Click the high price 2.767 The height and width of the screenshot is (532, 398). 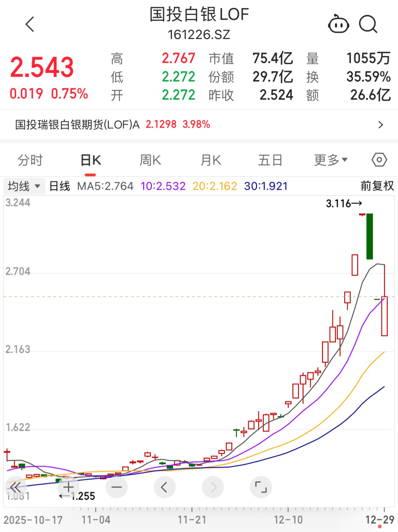pos(178,59)
